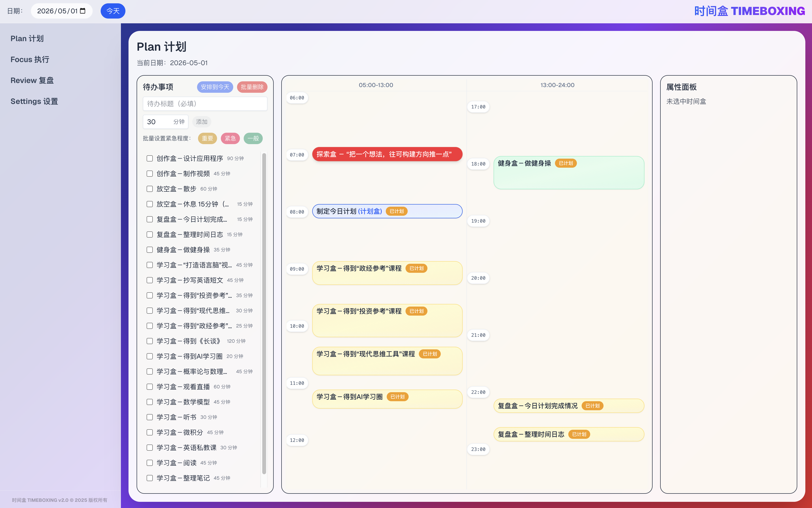Viewport: 812px width, 508px height.
Task: Select 学习盒－得到“投资参考”课程 timebox
Action: (387, 321)
